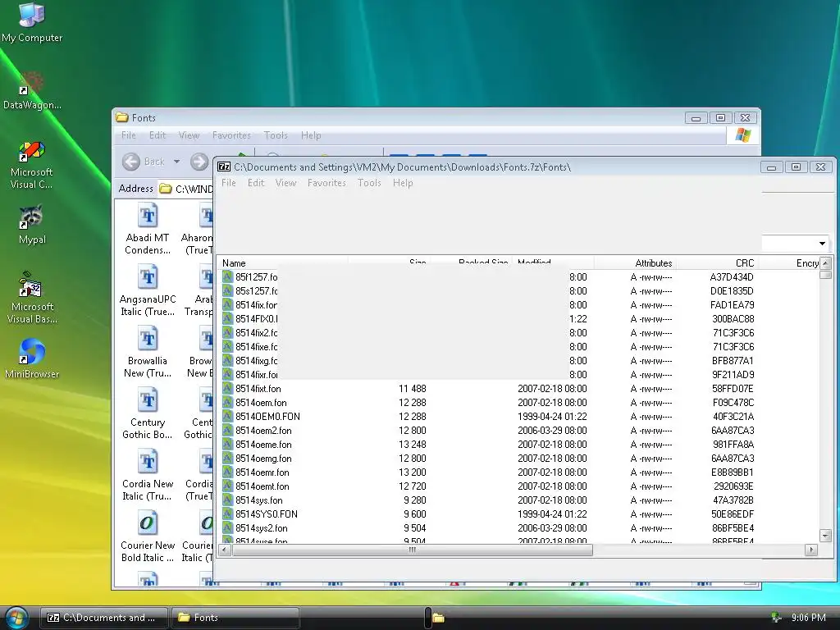Viewport: 840px width, 630px height.
Task: Click CRC value 58FFD07E
Action: pos(733,388)
